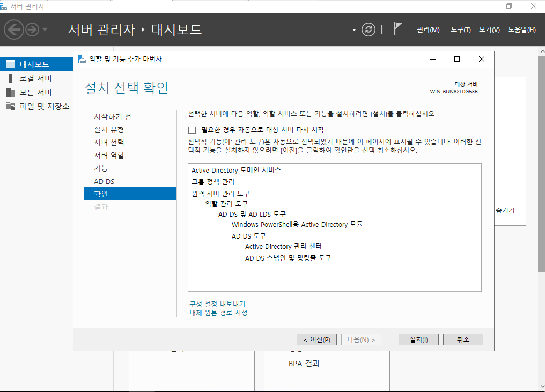
Task: Select Active Directory 관리 센터 entry
Action: click(x=283, y=246)
